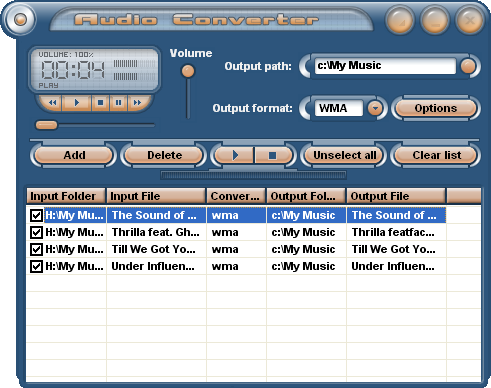Click the Unselect all button
This screenshot has width=491, height=388.
pyautogui.click(x=344, y=155)
